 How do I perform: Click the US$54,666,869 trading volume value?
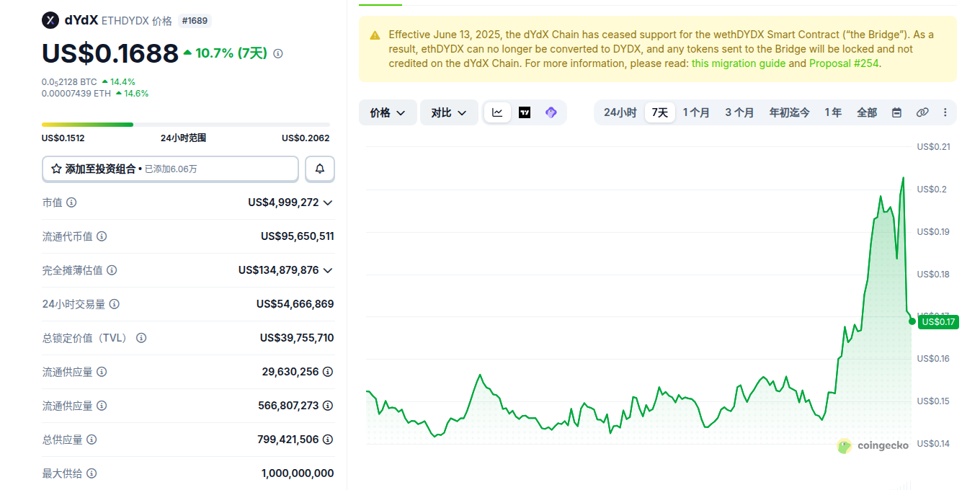295,304
